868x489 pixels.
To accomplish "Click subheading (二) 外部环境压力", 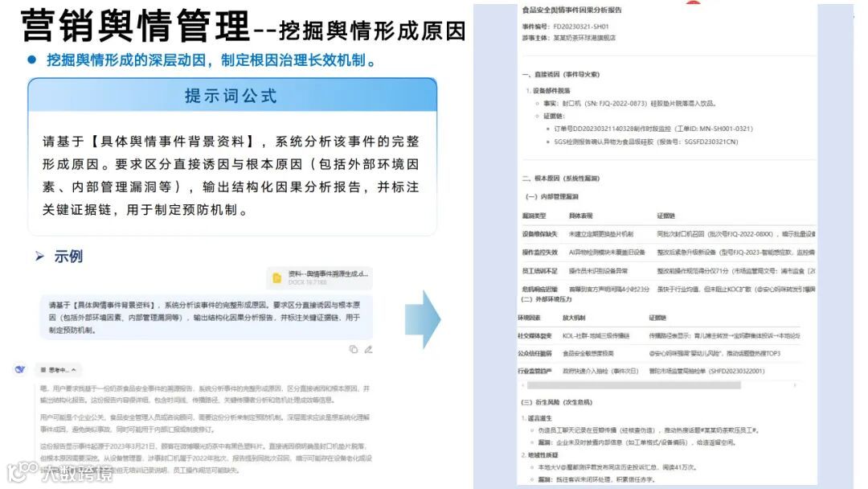I will click(x=546, y=299).
